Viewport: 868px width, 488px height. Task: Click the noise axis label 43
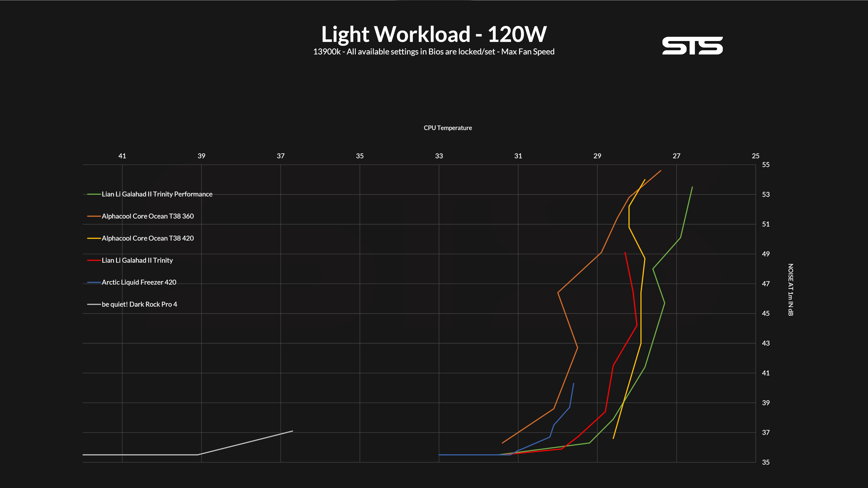[766, 343]
